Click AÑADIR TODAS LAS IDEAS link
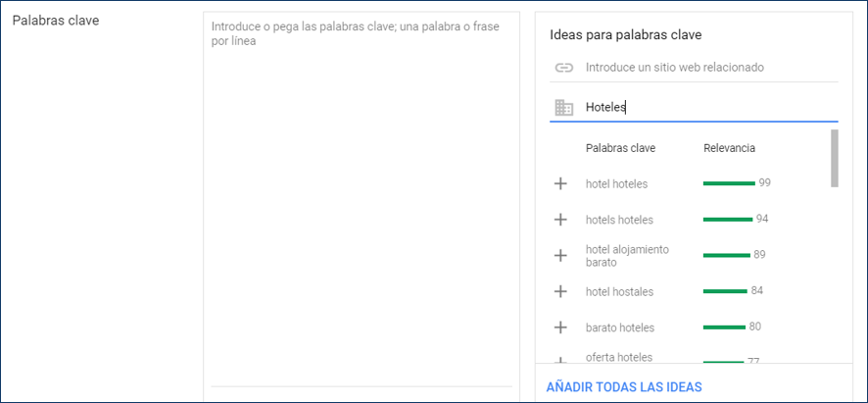This screenshot has height=403, width=868. [x=624, y=386]
